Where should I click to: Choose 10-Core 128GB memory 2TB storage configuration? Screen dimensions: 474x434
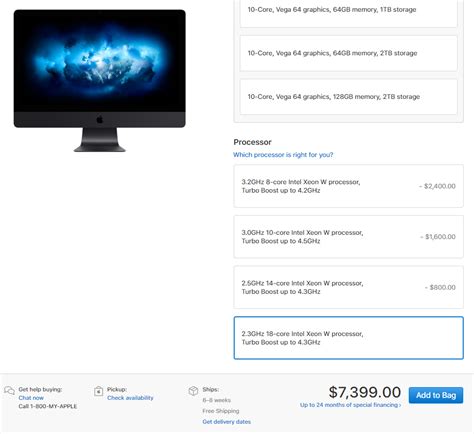coord(348,97)
